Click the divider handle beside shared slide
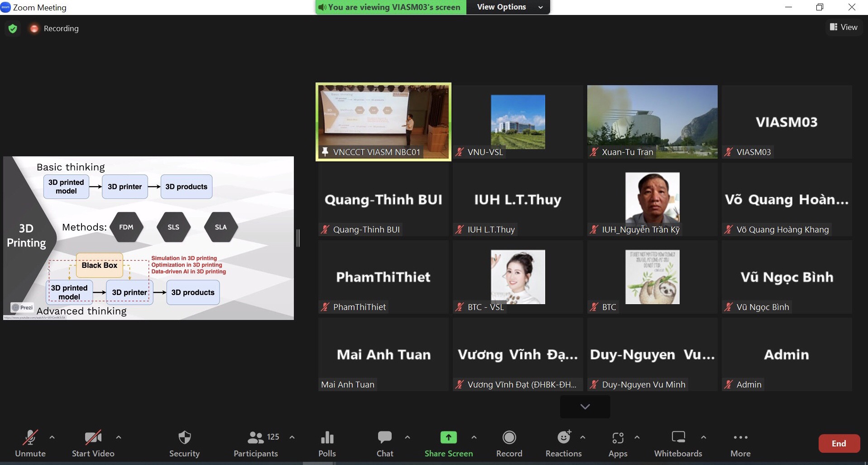The image size is (868, 465). 298,238
